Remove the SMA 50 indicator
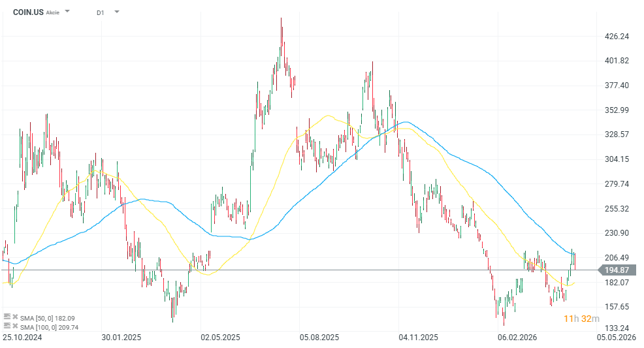Viewport: 644px width, 348px height. click(x=15, y=317)
